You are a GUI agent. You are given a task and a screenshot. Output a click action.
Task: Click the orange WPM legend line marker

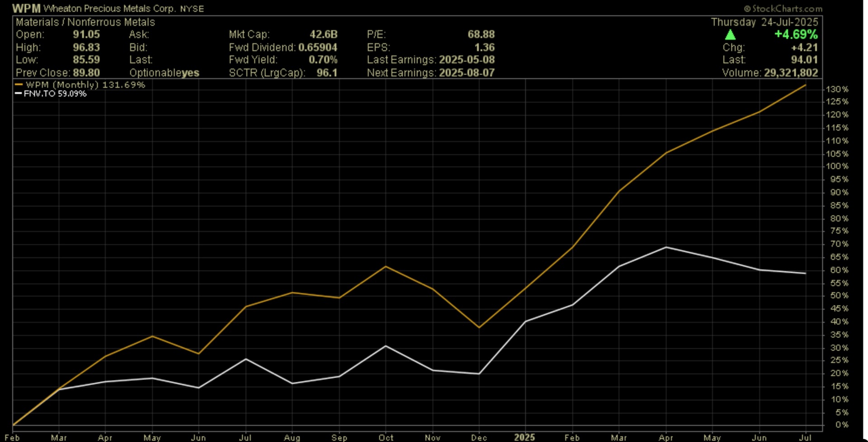[19, 85]
